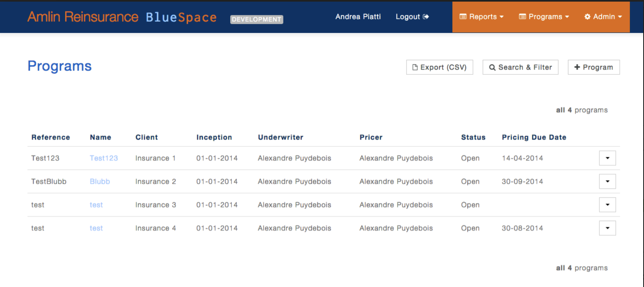Open the test program link for Insurance 4
Image resolution: width=644 pixels, height=287 pixels.
pos(96,228)
